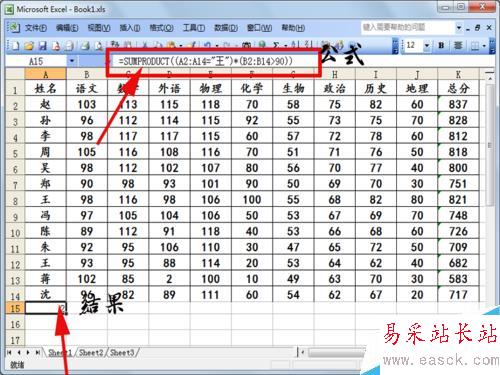Screen dimensions: 500x375
Task: Switch to the Sheet3 tab
Action: point(122,352)
